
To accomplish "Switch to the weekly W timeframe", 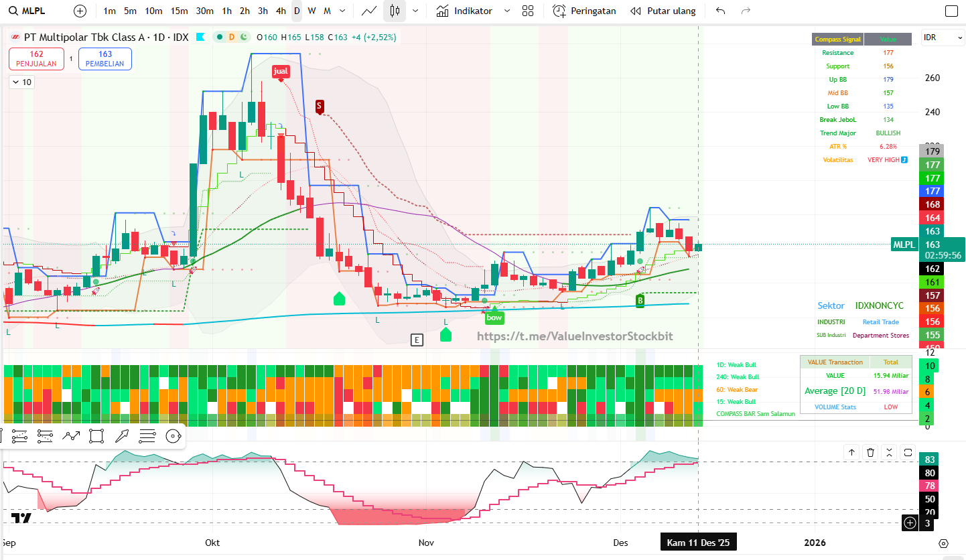I will point(312,11).
